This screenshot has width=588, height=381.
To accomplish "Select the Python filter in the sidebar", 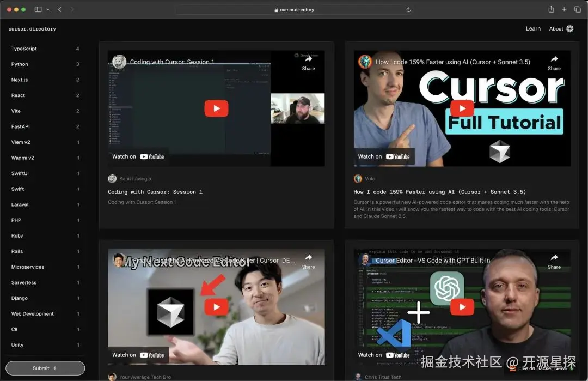I will 20,64.
